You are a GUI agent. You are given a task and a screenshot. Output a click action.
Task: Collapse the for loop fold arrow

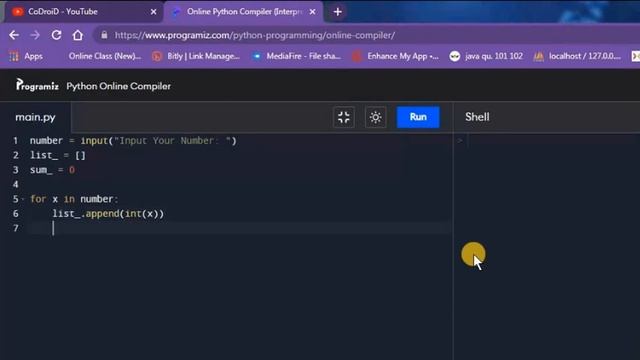point(22,199)
